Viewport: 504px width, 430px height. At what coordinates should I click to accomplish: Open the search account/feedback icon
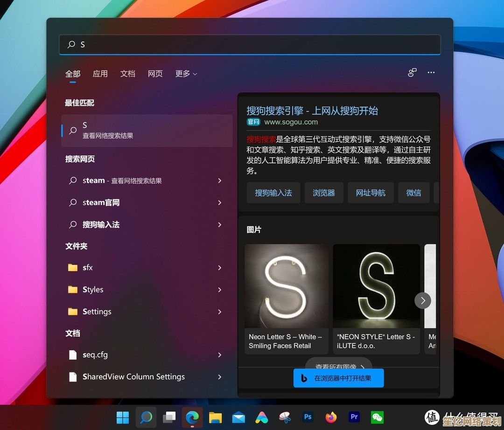pos(412,73)
